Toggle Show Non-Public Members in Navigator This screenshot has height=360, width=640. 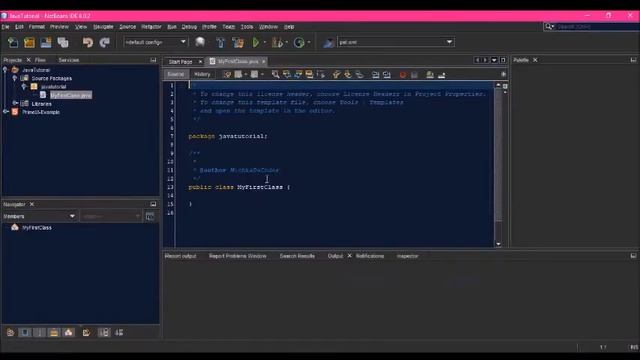click(54, 333)
